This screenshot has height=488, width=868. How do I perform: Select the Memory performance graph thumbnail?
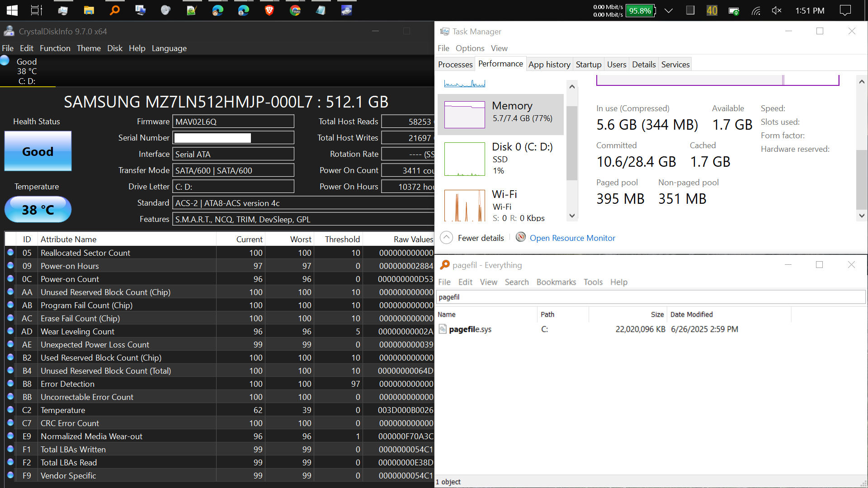[465, 115]
